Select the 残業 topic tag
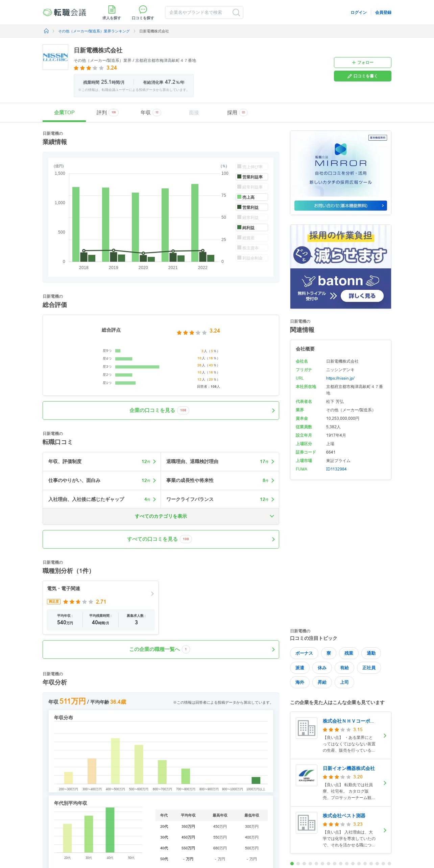Viewport: 434px width, 868px height. [349, 653]
